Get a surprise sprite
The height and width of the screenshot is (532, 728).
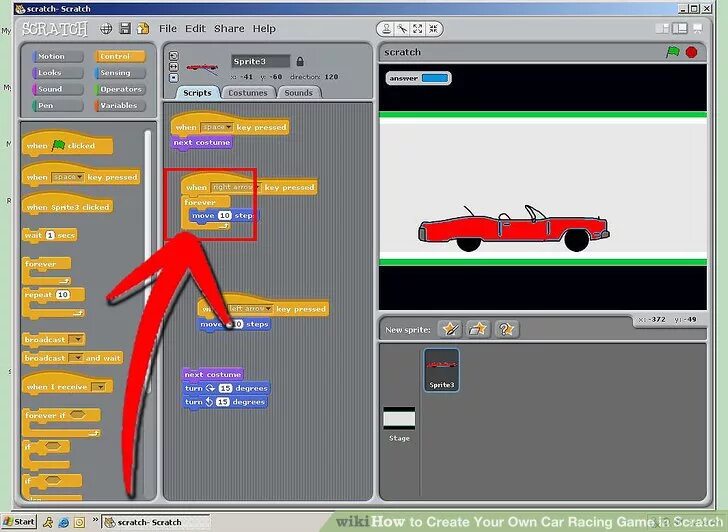coord(507,329)
